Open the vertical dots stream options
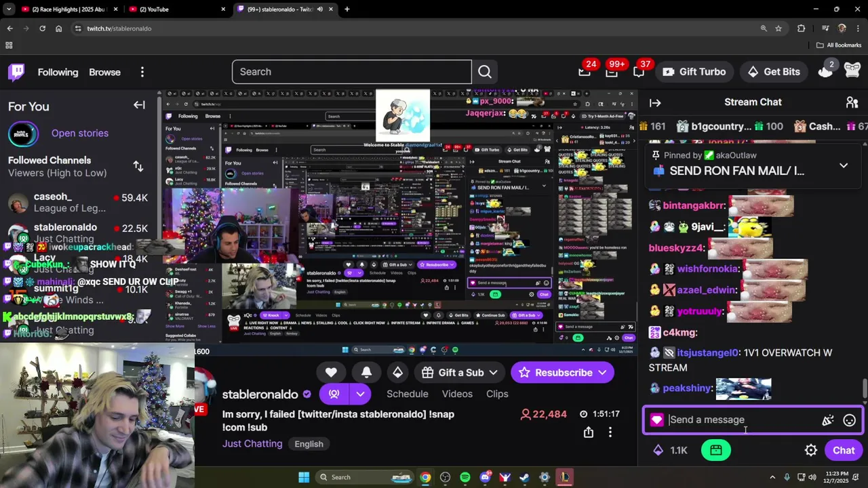 (610, 432)
